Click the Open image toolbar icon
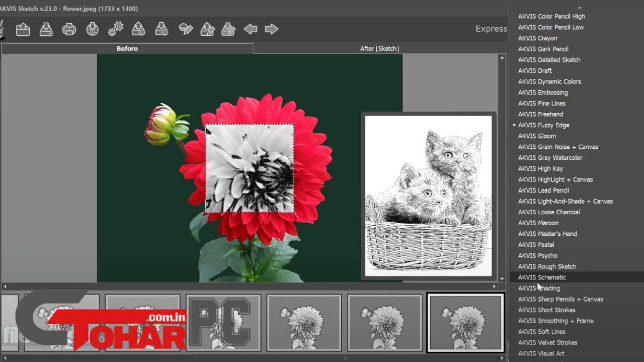Image resolution: width=644 pixels, height=362 pixels. coord(23,29)
